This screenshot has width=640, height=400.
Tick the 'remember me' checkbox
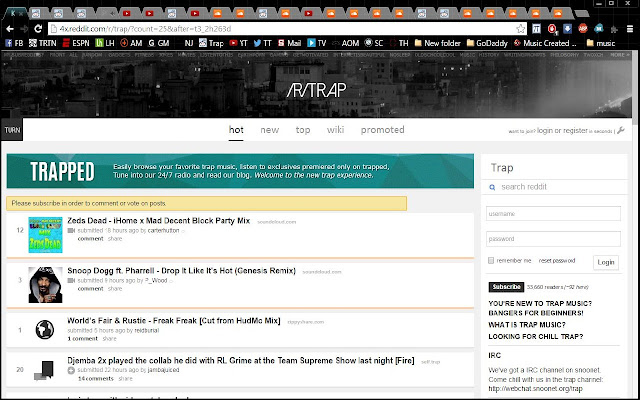click(491, 260)
